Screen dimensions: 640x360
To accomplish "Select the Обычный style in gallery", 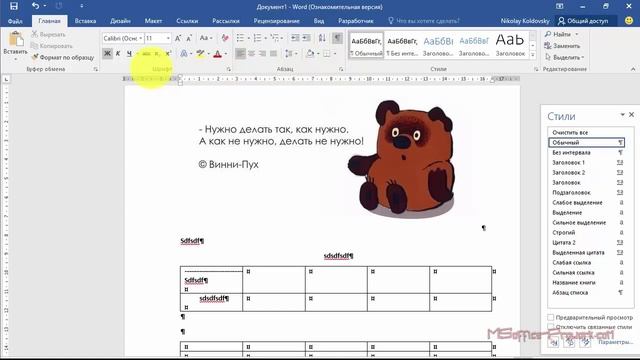I will (x=367, y=46).
